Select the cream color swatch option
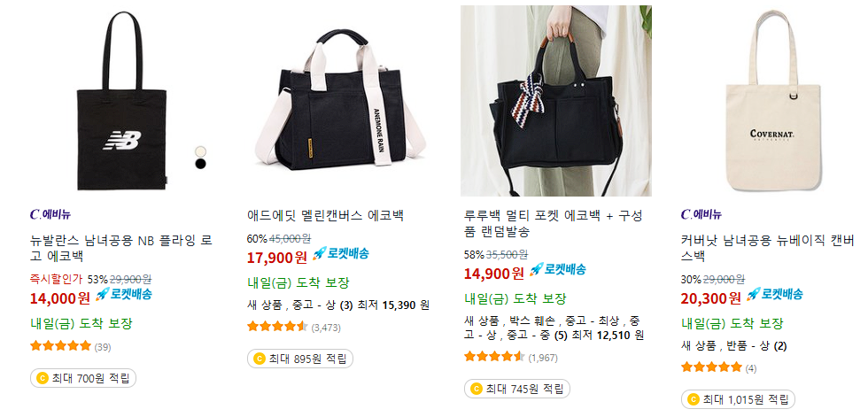868x417 pixels. [x=200, y=151]
